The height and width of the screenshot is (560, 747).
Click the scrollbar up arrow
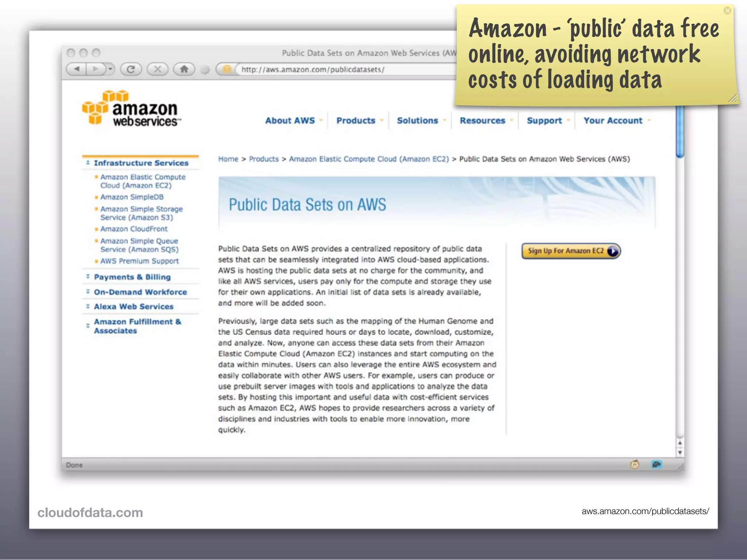(x=680, y=443)
